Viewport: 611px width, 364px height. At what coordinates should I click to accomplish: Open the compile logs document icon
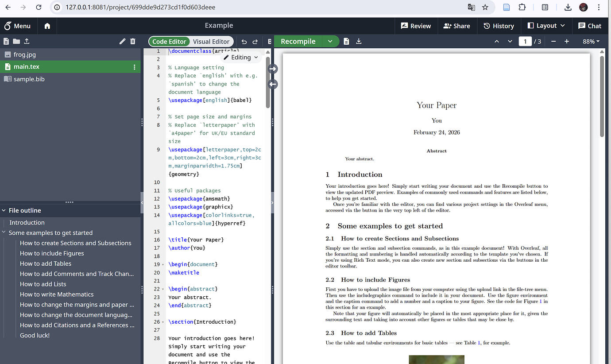point(346,41)
